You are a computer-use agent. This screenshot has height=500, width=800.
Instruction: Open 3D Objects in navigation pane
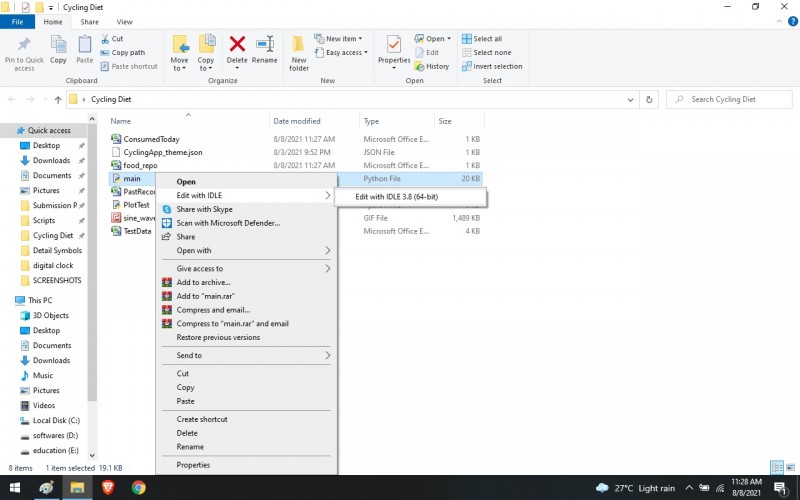[x=51, y=315]
